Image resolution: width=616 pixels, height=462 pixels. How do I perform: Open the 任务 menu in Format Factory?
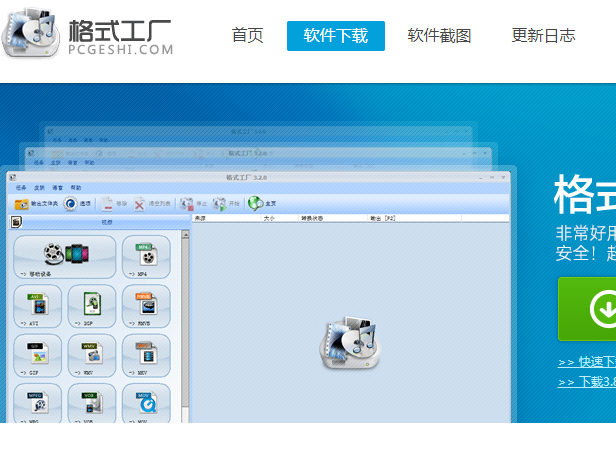point(21,188)
